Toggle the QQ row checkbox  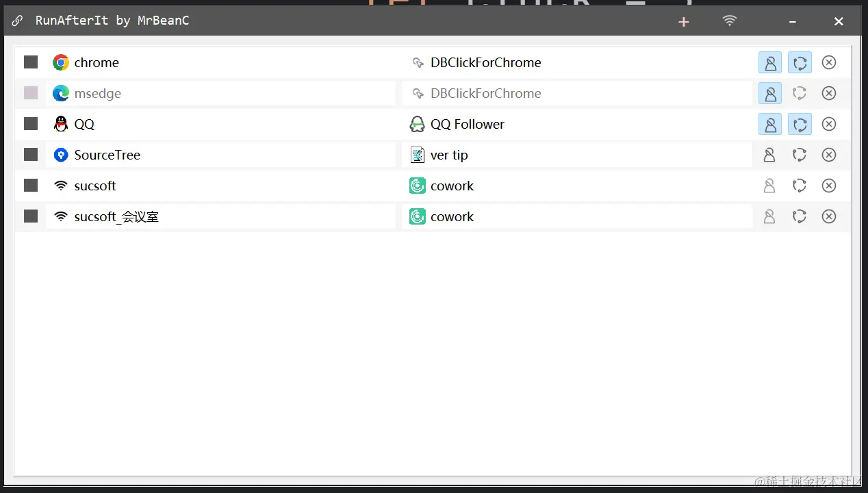pyautogui.click(x=31, y=124)
